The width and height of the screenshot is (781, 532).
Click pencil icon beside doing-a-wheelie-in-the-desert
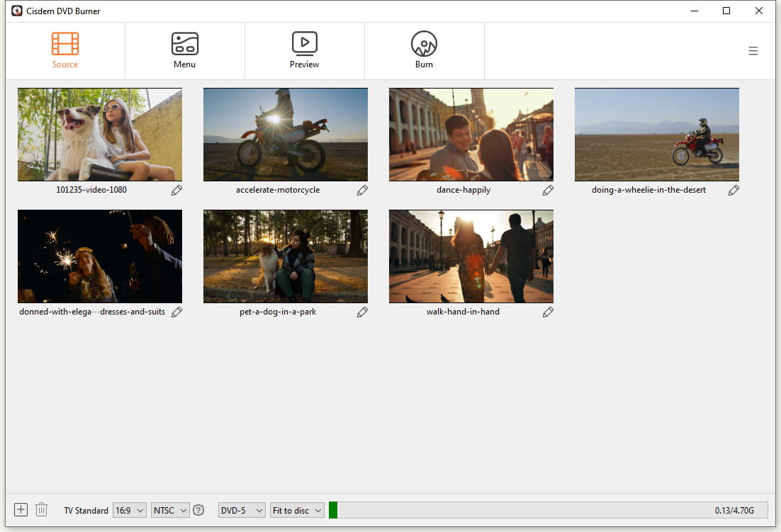(x=734, y=191)
